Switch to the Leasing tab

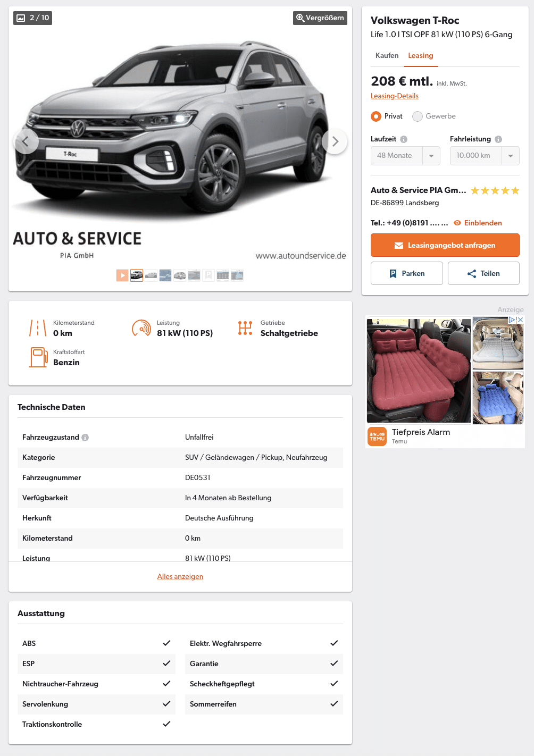421,55
